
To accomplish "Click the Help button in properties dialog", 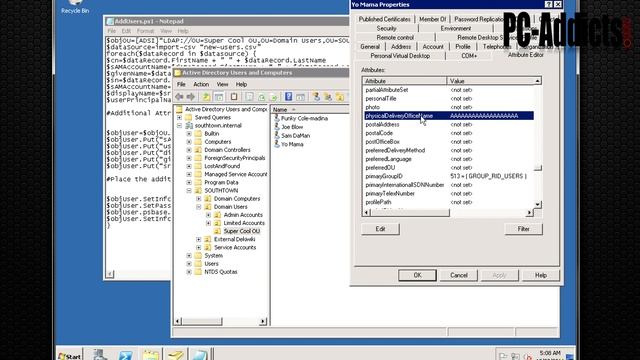I will pyautogui.click(x=541, y=275).
